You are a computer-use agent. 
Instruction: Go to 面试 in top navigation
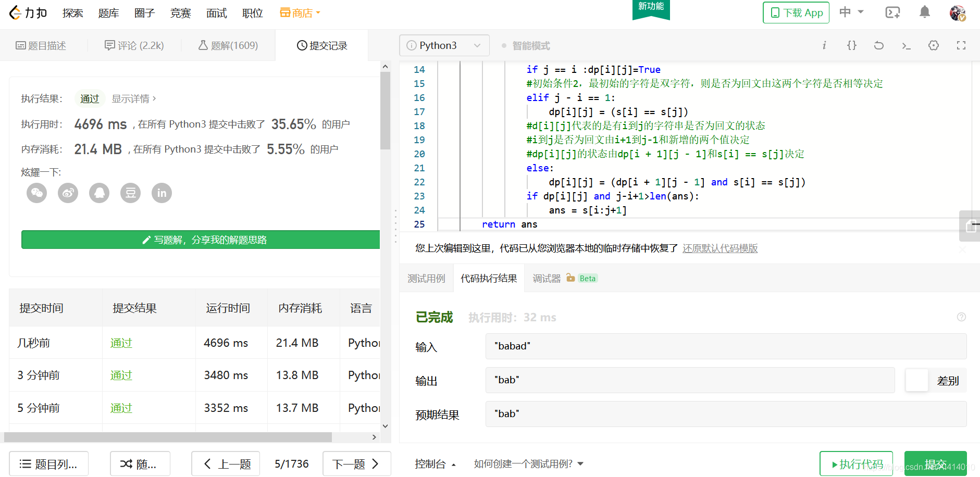click(x=217, y=13)
